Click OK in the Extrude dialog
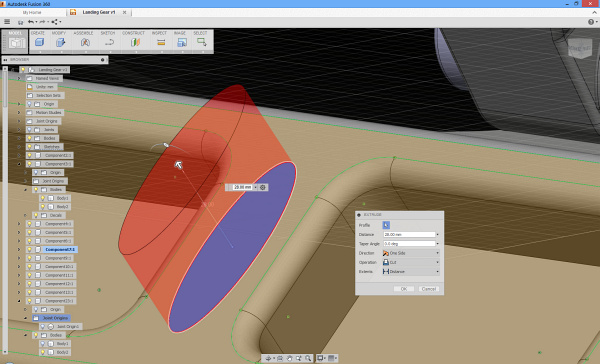 [x=404, y=289]
